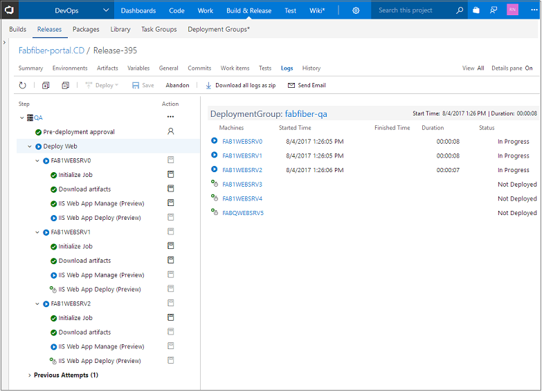Viewport: 544px width, 392px height.
Task: Click the Pre-deployment approval person icon
Action: pos(170,131)
